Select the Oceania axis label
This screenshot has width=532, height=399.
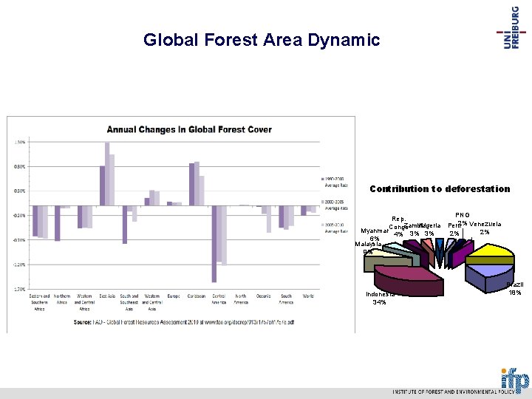(263, 296)
